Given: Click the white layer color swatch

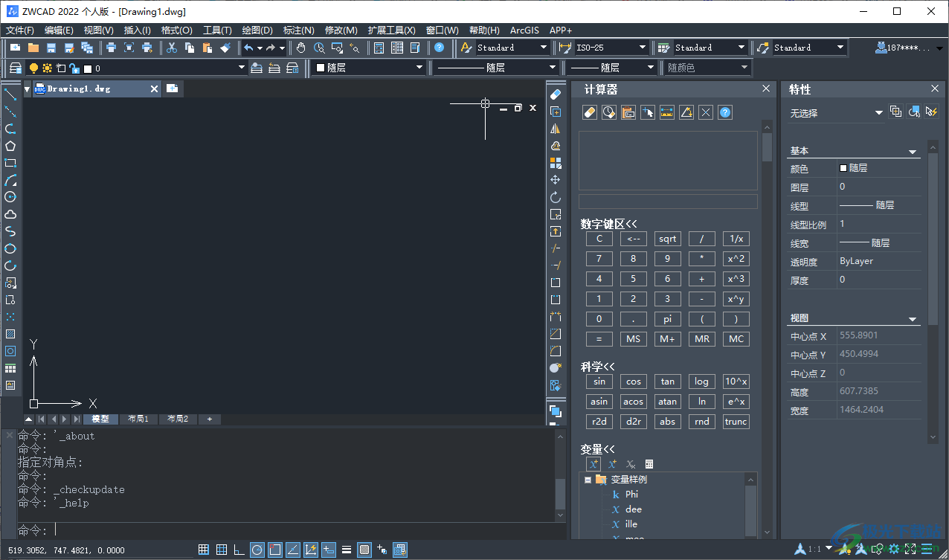Looking at the screenshot, I should pos(88,68).
